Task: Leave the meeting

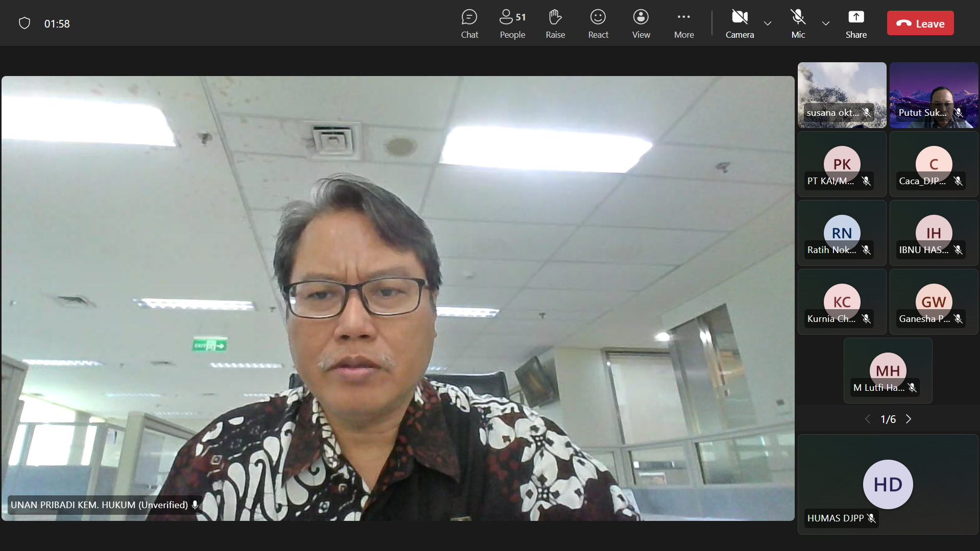Action: click(920, 23)
